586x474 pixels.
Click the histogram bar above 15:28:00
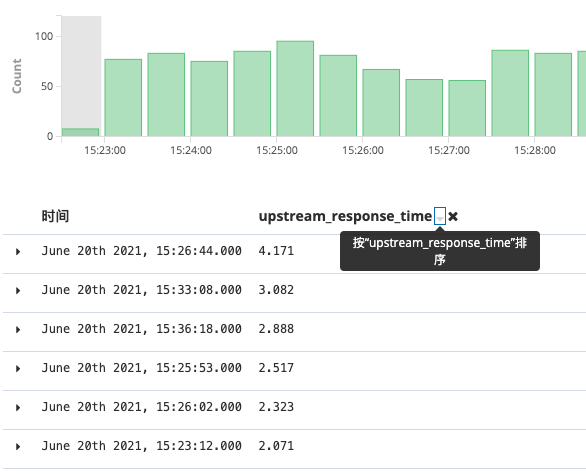[x=553, y=95]
